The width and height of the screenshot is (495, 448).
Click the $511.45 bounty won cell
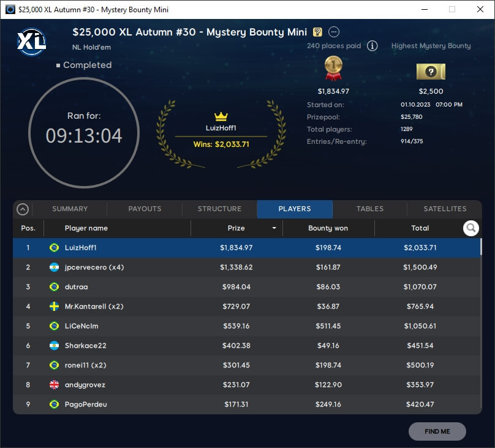click(x=328, y=326)
